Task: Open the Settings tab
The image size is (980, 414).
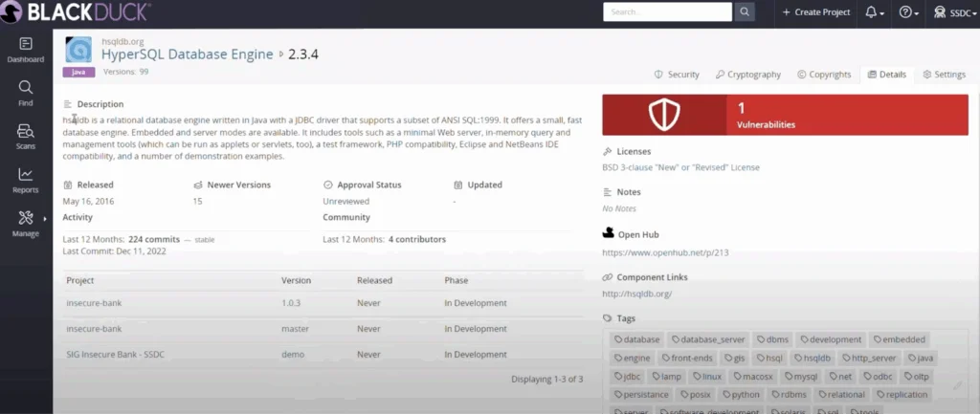Action: pos(945,75)
